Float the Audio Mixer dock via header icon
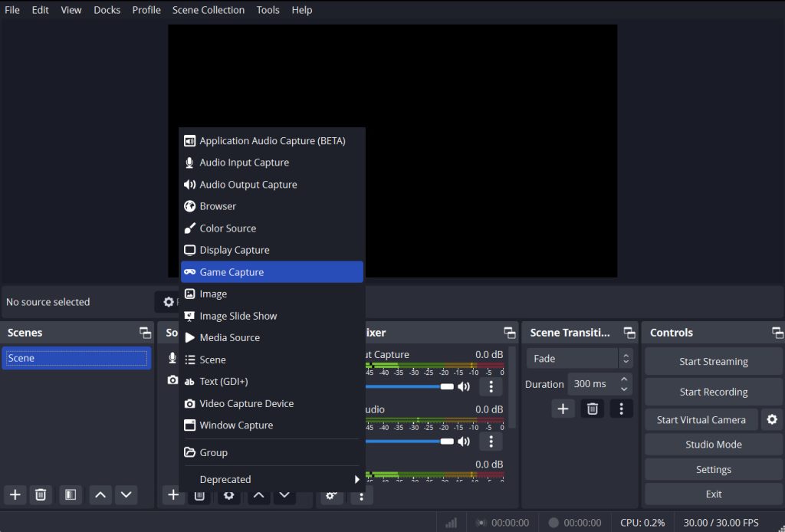This screenshot has height=532, width=785. [510, 333]
